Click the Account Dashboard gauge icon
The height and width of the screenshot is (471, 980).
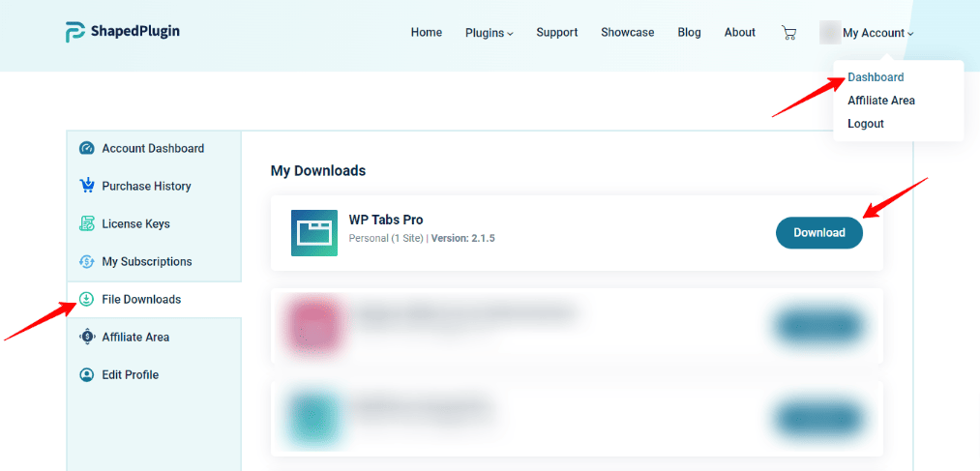[86, 149]
